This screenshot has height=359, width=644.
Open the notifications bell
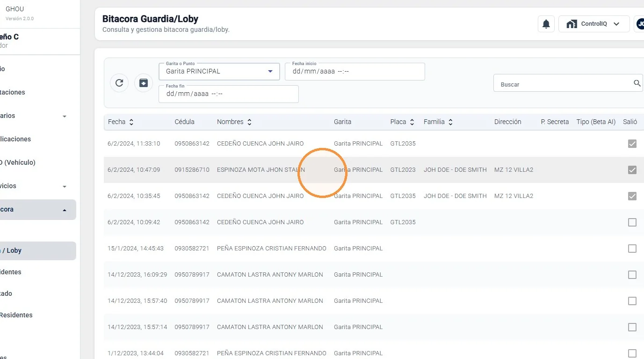tap(546, 24)
